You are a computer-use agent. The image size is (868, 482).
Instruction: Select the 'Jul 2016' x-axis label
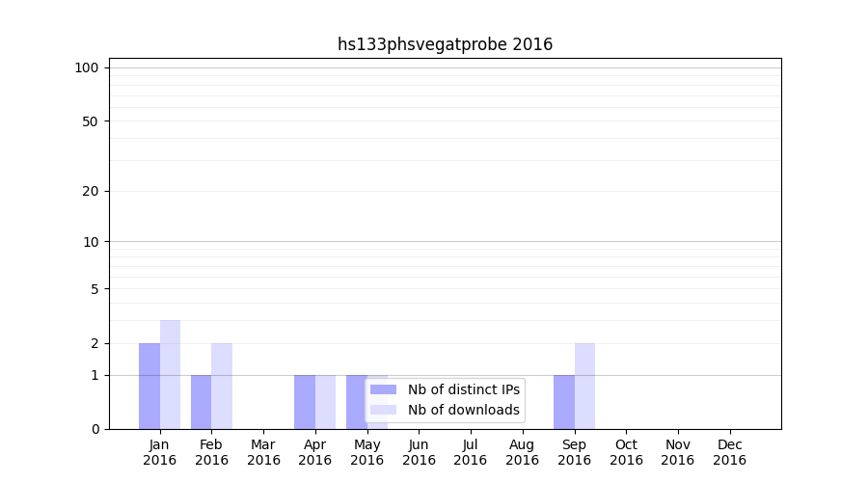[x=471, y=452]
